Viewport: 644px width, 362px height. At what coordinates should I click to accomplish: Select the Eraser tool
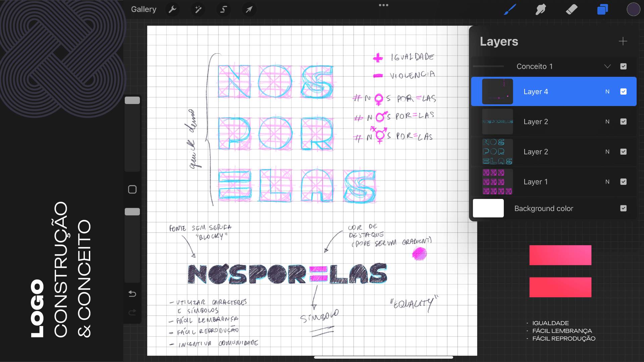pyautogui.click(x=572, y=9)
